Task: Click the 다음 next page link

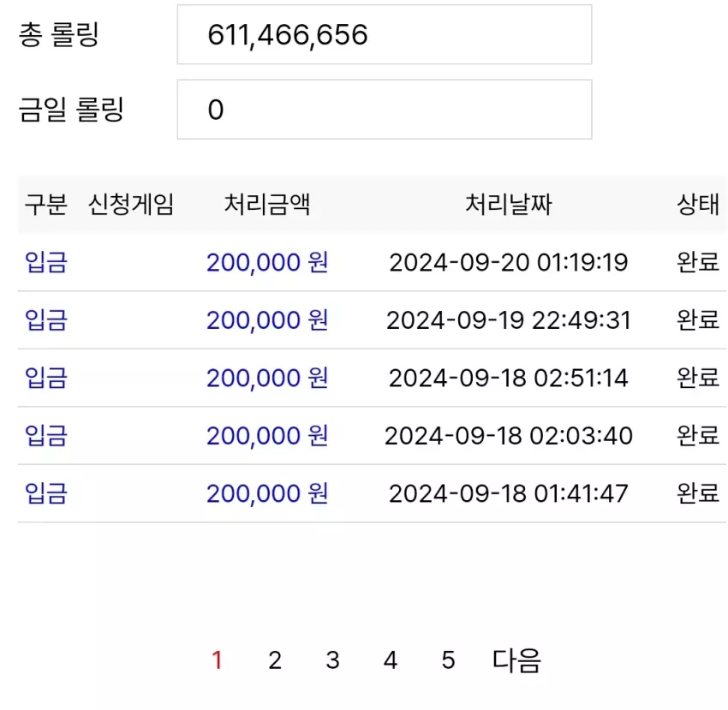Action: point(516,660)
